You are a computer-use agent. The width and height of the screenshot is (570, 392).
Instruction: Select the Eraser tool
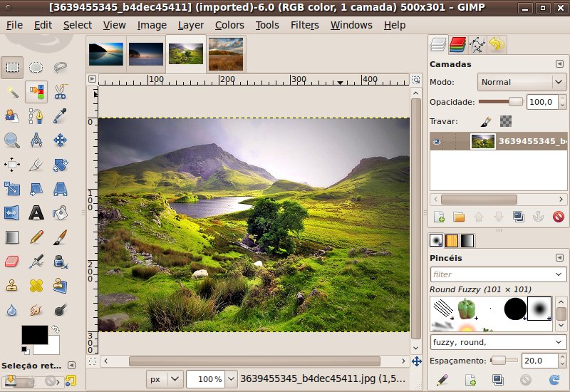coord(12,262)
